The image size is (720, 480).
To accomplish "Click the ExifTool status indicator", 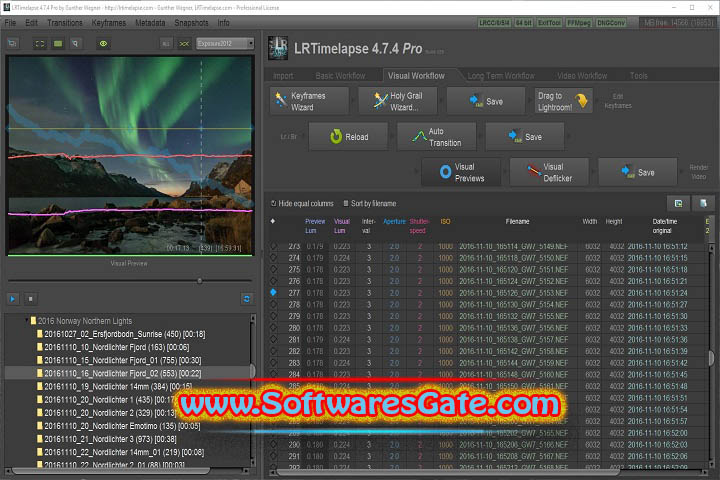I will pos(549,23).
